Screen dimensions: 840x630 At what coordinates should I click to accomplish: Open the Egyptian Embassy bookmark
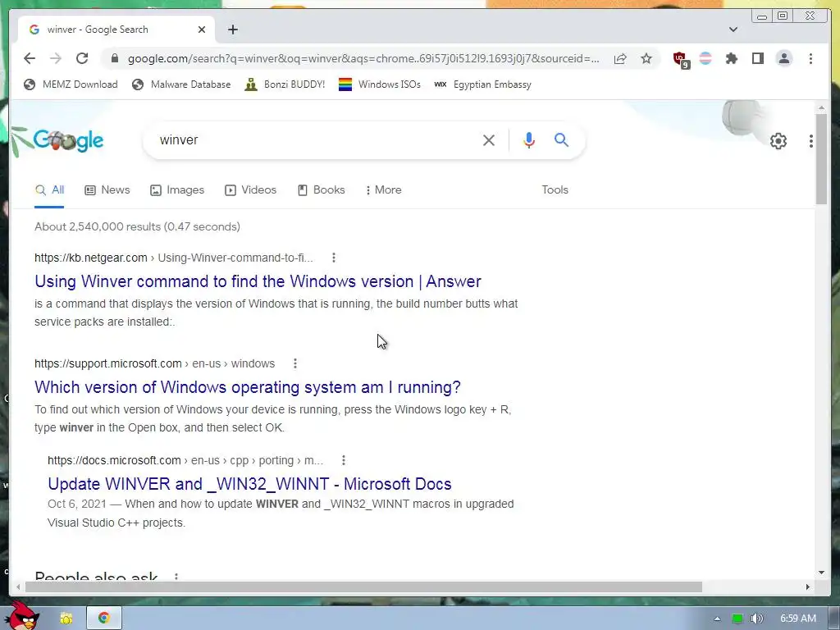point(482,84)
